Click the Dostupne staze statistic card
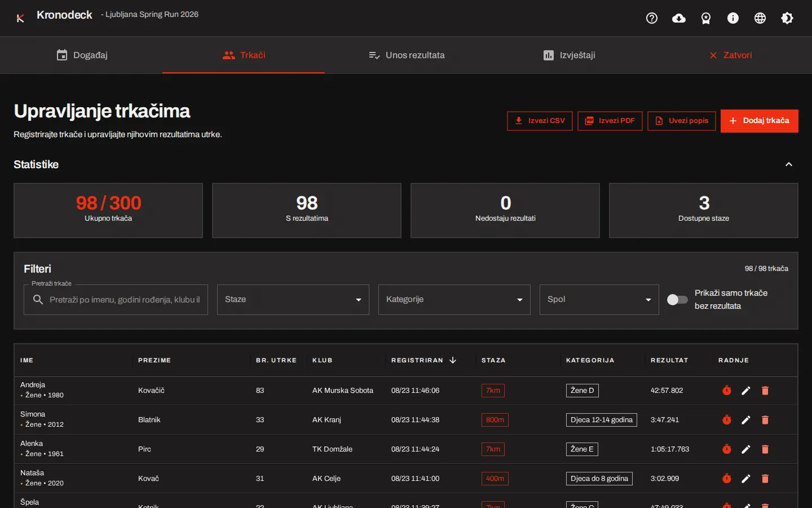Screen dimensions: 812x508 [x=704, y=211]
